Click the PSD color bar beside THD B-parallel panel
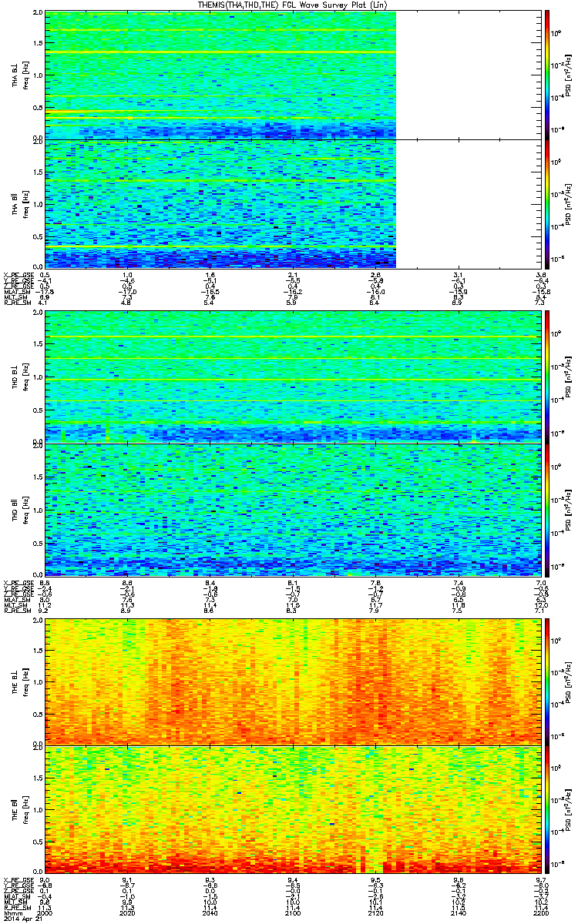The height and width of the screenshot is (924, 578). 547,508
